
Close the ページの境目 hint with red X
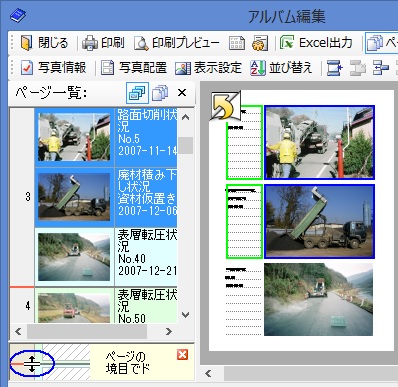pyautogui.click(x=182, y=355)
